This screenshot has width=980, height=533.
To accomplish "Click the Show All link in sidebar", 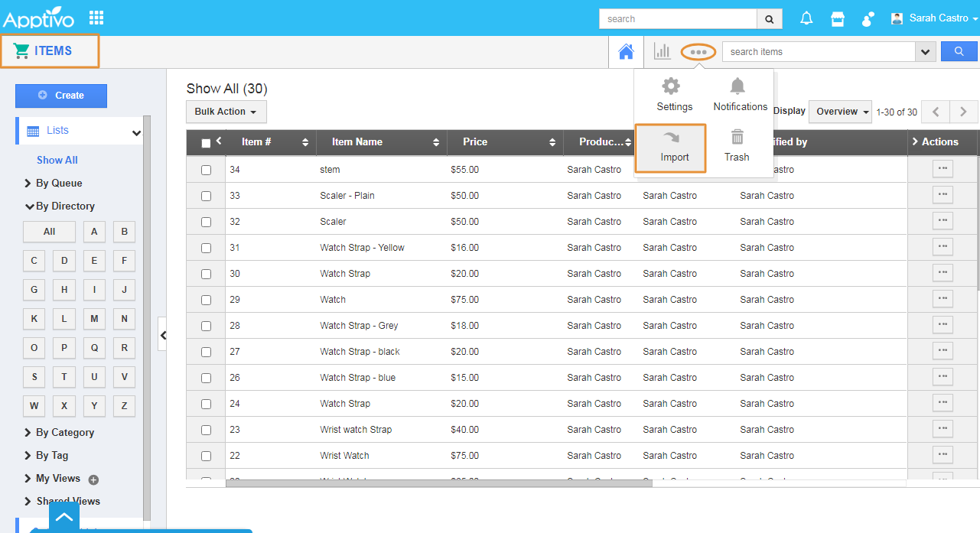I will click(57, 160).
